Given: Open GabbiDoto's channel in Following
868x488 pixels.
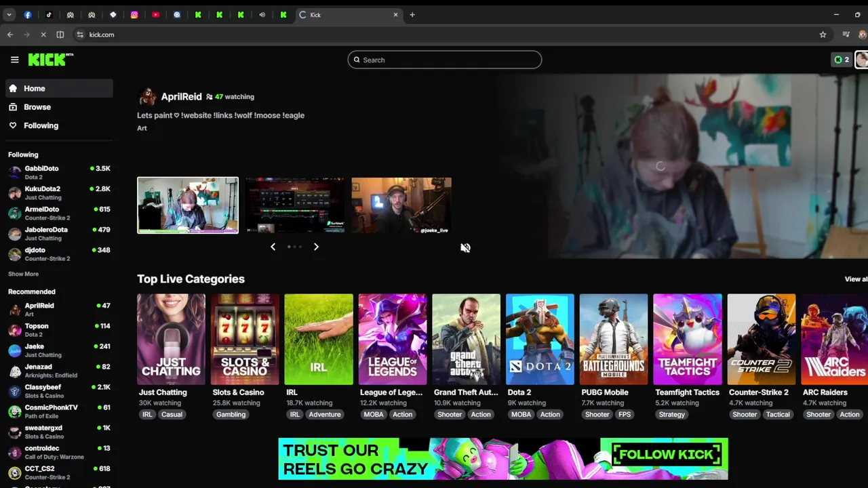Looking at the screenshot, I should (x=58, y=172).
